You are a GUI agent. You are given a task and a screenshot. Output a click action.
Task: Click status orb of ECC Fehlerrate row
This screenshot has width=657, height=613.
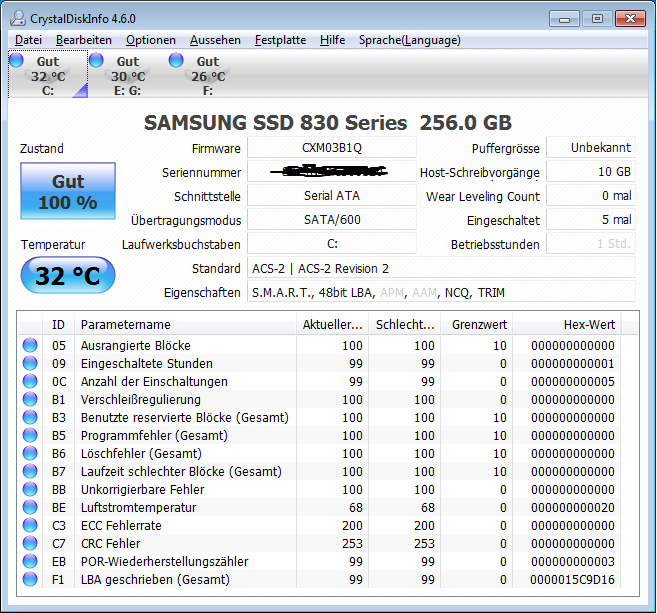30,525
